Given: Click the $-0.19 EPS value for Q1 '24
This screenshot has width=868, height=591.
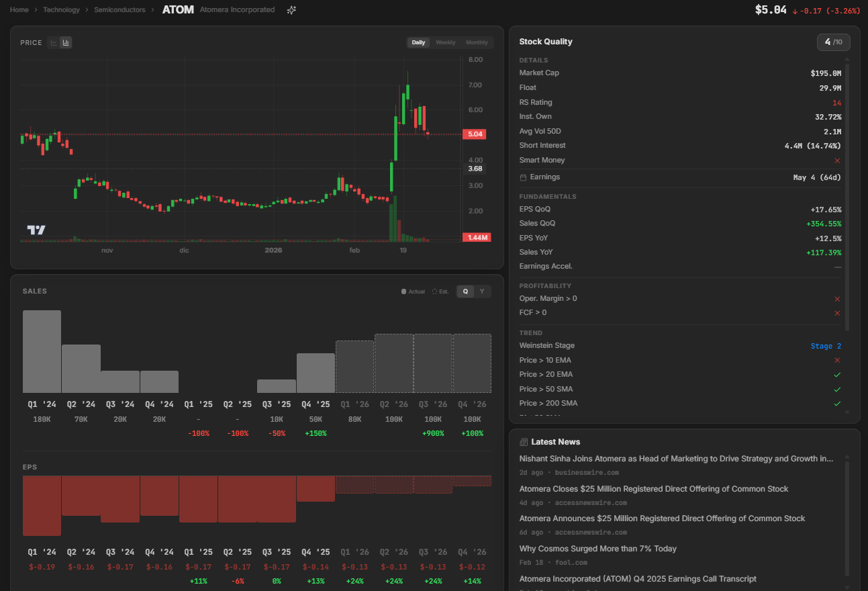Looking at the screenshot, I should [42, 567].
